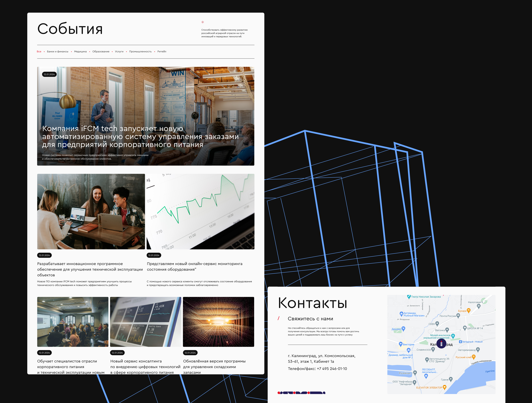
Task: Open the онлайн-сервис мониторинга article title
Action: [x=194, y=266]
